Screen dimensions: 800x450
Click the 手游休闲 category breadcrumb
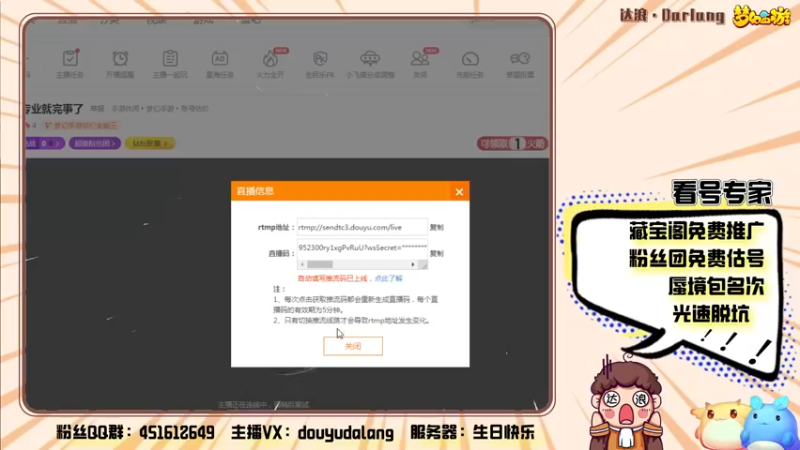pos(125,109)
